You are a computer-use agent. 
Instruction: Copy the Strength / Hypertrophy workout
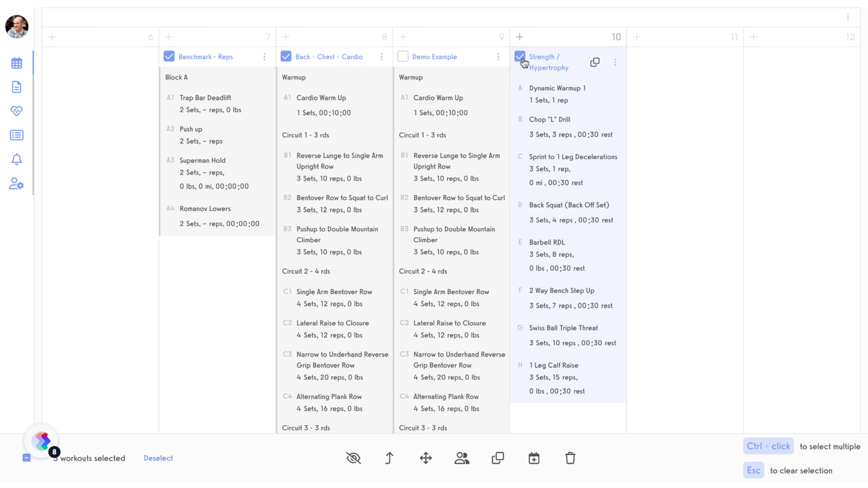[595, 62]
